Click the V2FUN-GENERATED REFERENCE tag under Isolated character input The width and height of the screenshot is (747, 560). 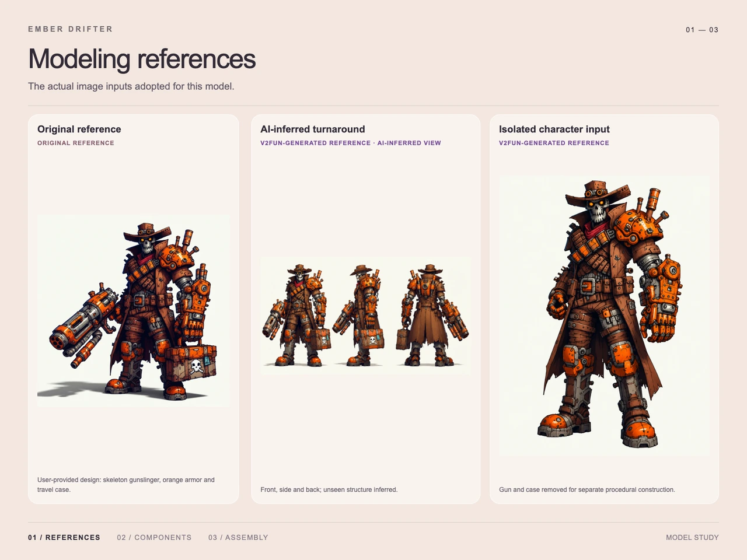(554, 143)
